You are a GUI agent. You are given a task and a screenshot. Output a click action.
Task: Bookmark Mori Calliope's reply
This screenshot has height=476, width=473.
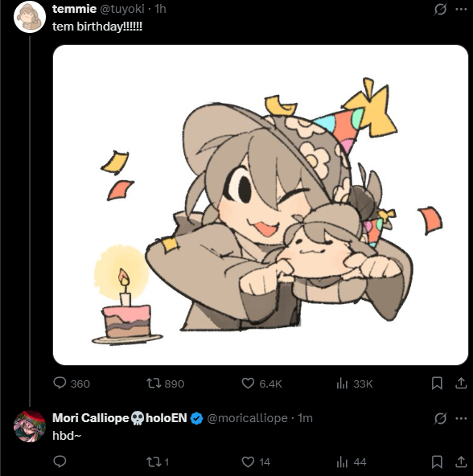437,462
